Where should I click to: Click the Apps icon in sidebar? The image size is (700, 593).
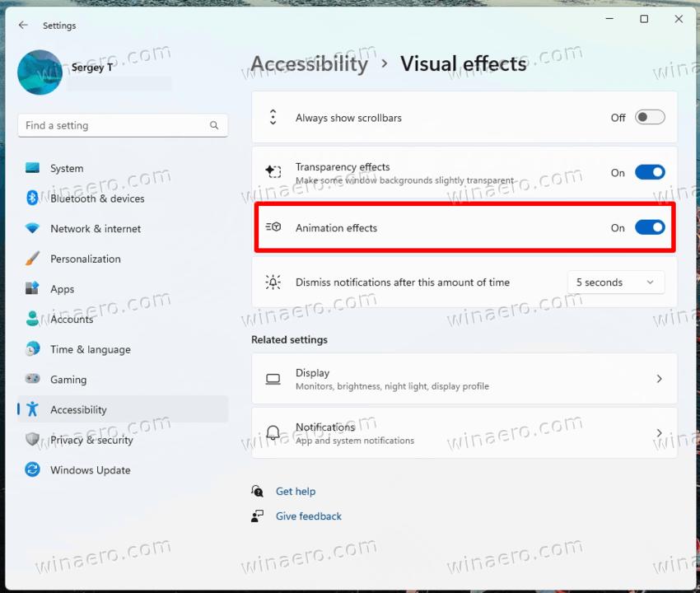32,288
